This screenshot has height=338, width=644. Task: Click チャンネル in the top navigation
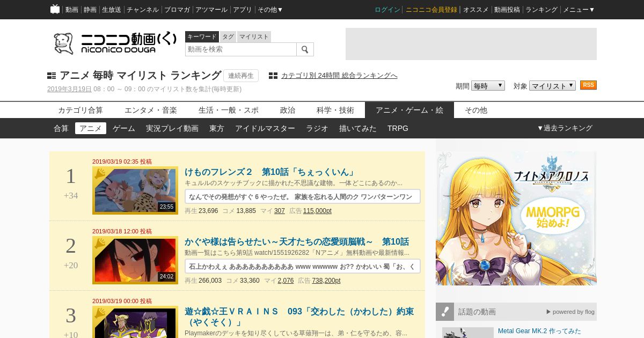pos(143,10)
